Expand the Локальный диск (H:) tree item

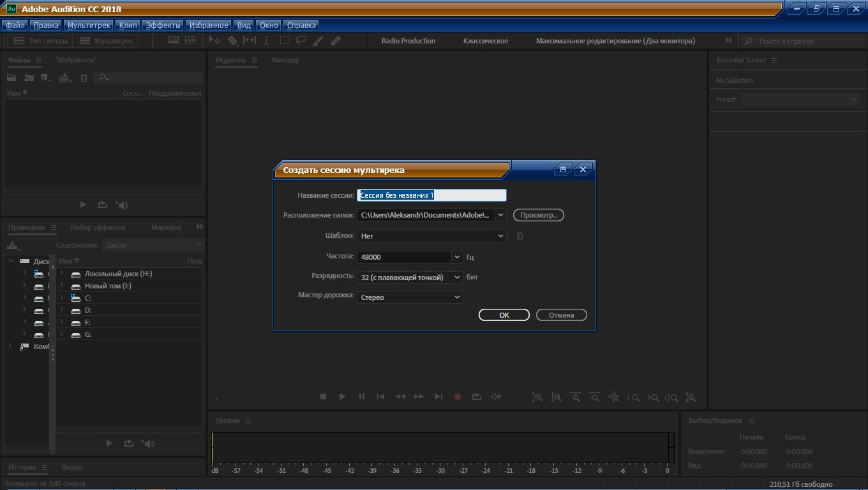click(62, 274)
